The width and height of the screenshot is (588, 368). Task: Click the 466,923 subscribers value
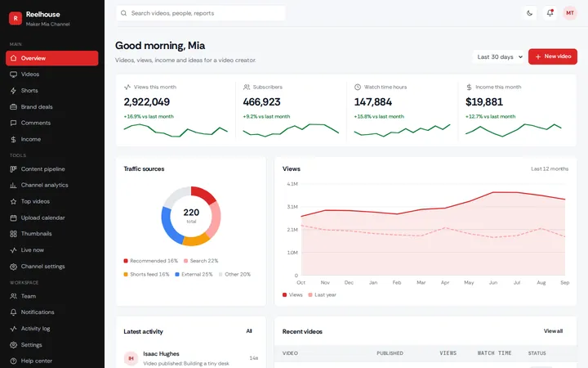pos(262,102)
